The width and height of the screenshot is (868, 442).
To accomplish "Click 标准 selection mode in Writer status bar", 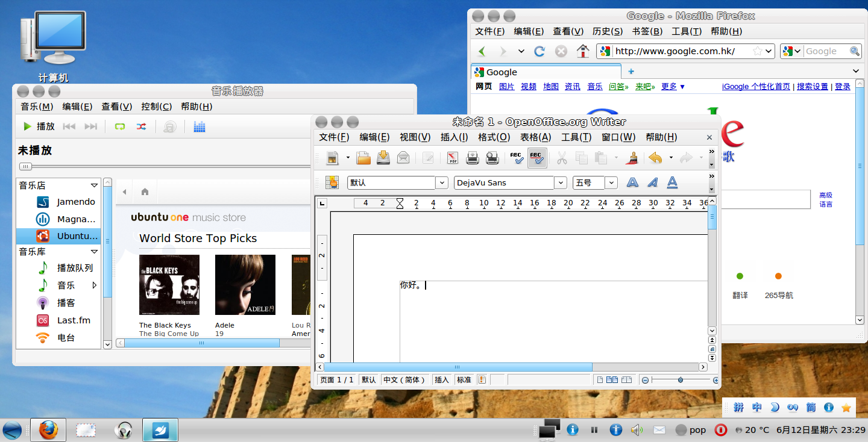I will coord(464,379).
